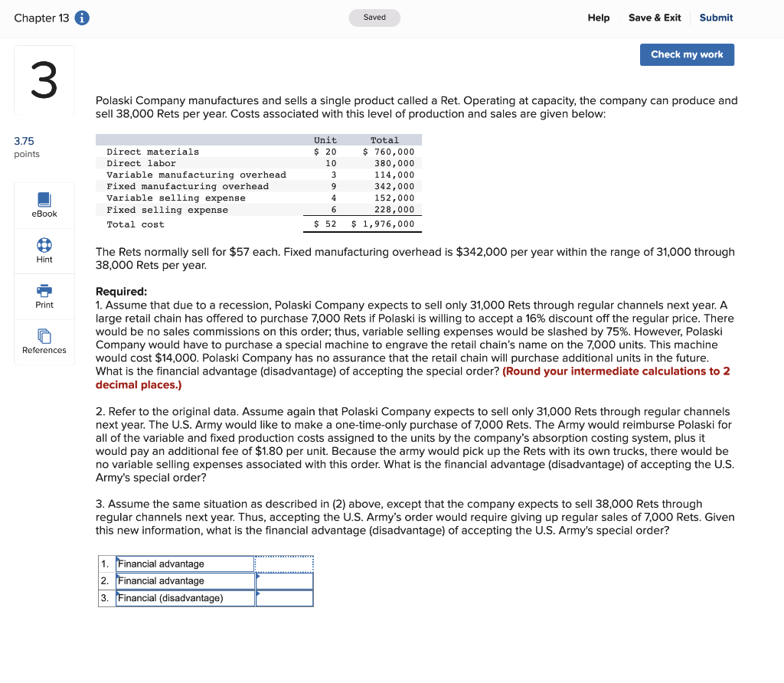The height and width of the screenshot is (683, 784).
Task: Click the dotted answer field for requirement 1
Action: 284,563
